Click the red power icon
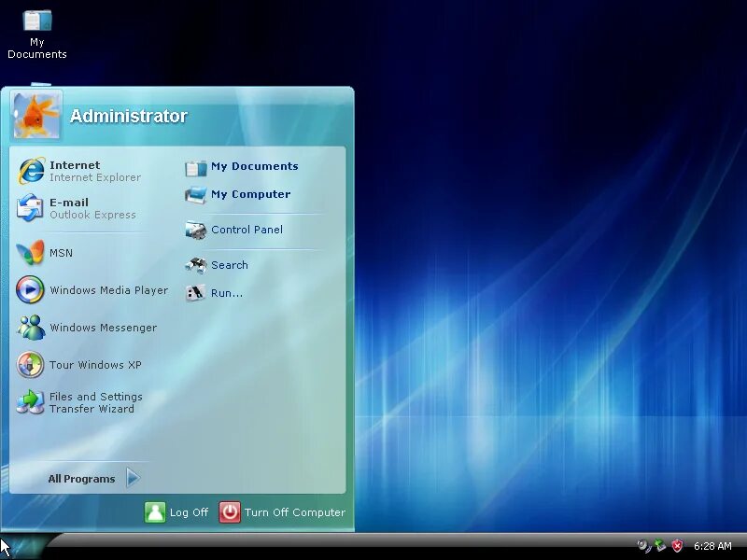 pos(230,511)
